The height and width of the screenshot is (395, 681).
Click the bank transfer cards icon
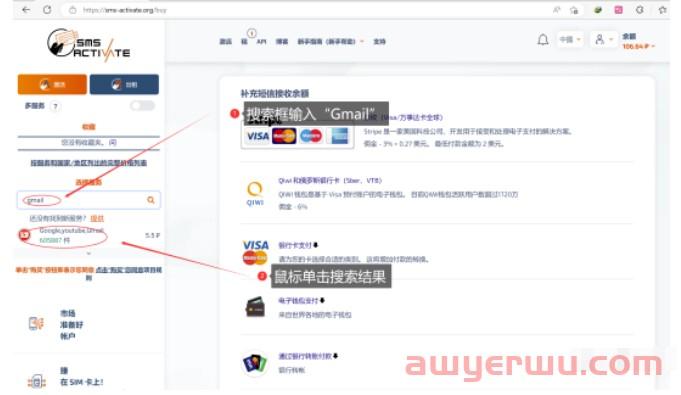[255, 363]
